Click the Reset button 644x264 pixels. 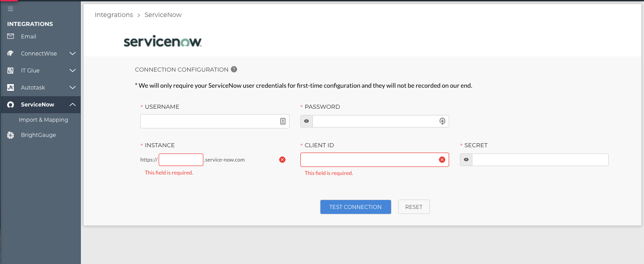pyautogui.click(x=414, y=207)
